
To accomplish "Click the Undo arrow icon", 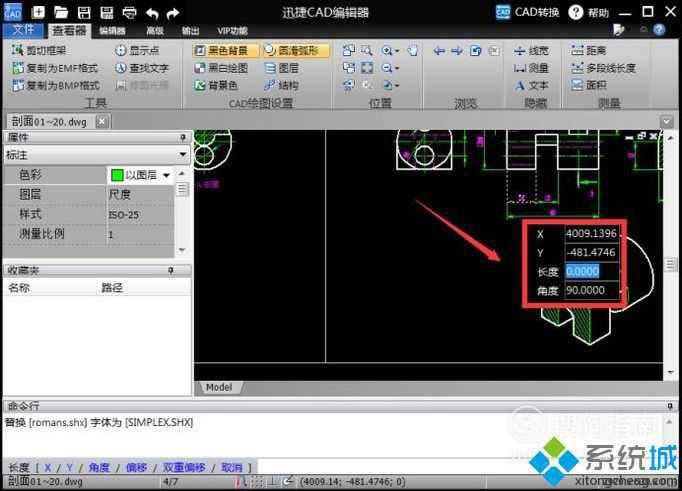I will pos(152,13).
